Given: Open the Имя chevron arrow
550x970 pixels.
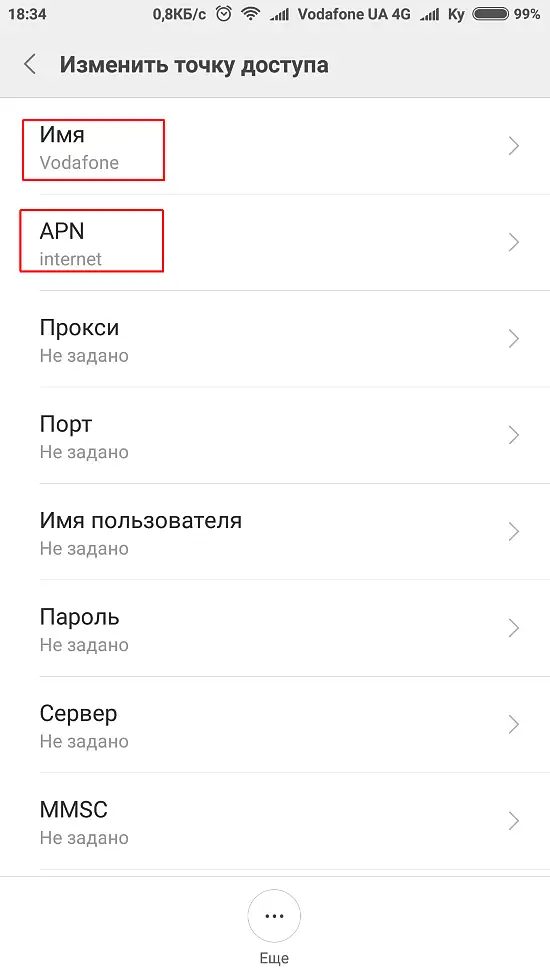Looking at the screenshot, I should 513,146.
